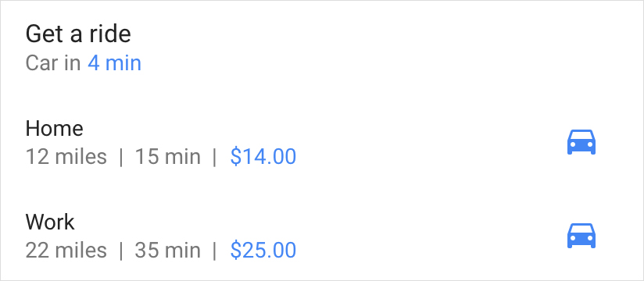The image size is (644, 281).
Task: Open the Get a ride header
Action: click(x=78, y=34)
